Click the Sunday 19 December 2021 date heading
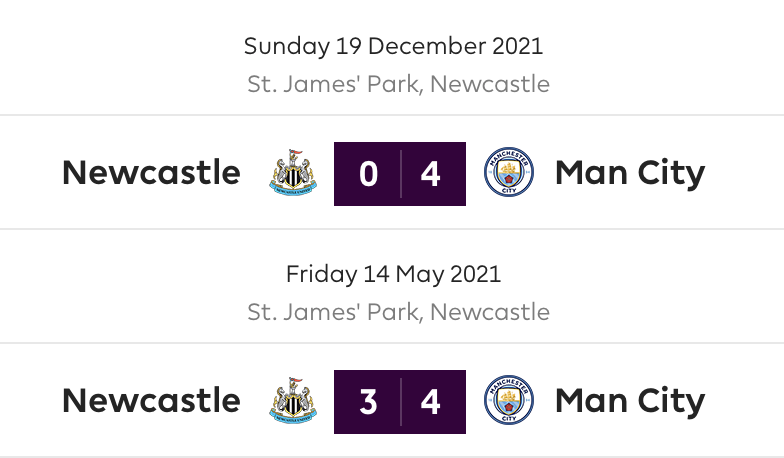The width and height of the screenshot is (784, 458). [x=394, y=46]
